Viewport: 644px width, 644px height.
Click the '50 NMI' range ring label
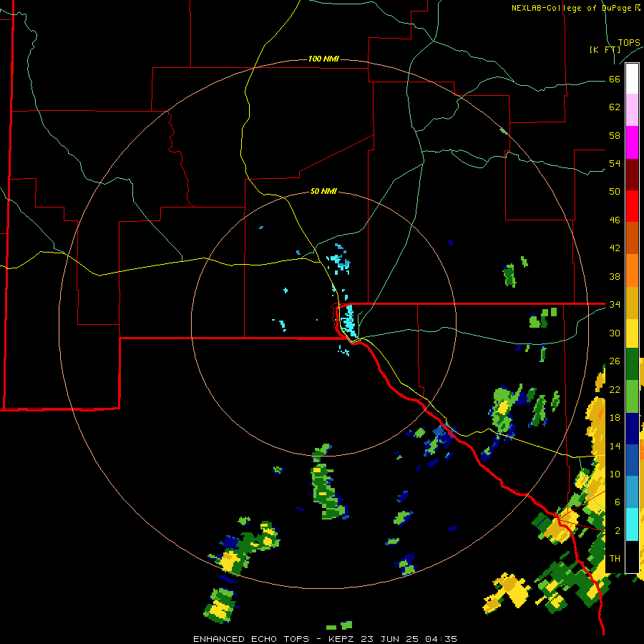click(x=323, y=191)
